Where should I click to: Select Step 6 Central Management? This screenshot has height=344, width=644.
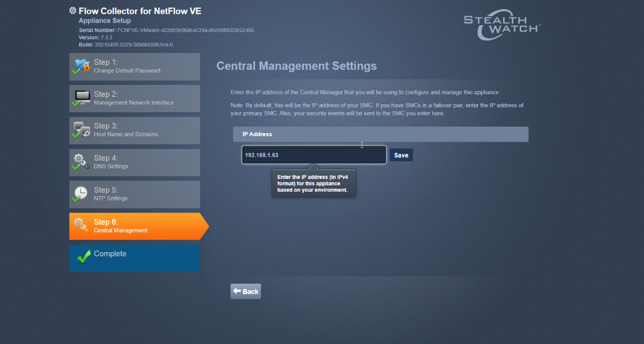click(x=139, y=226)
